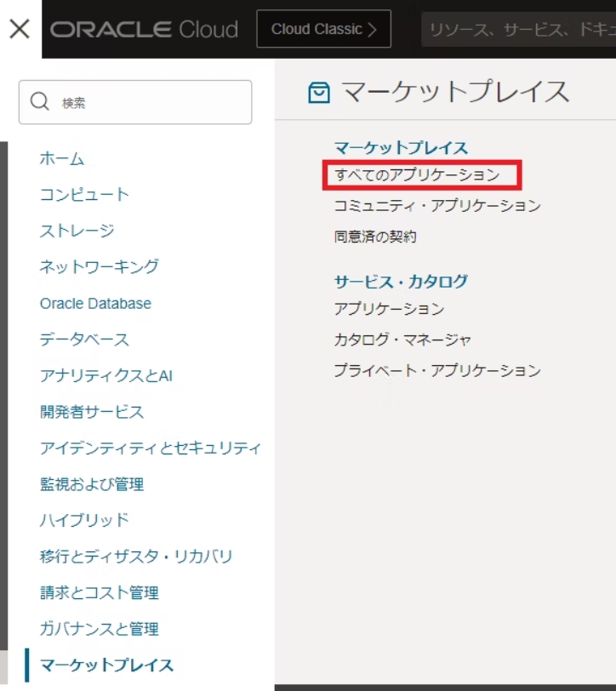Click the magnifier icon in menu search

coord(40,102)
